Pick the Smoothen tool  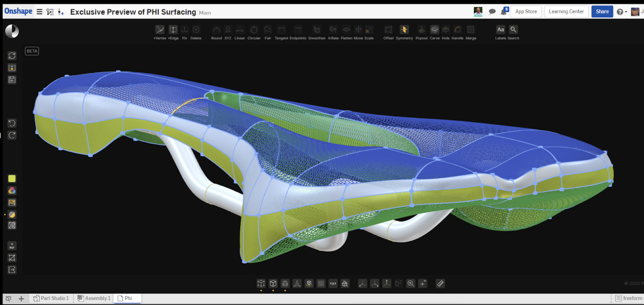coord(317,30)
